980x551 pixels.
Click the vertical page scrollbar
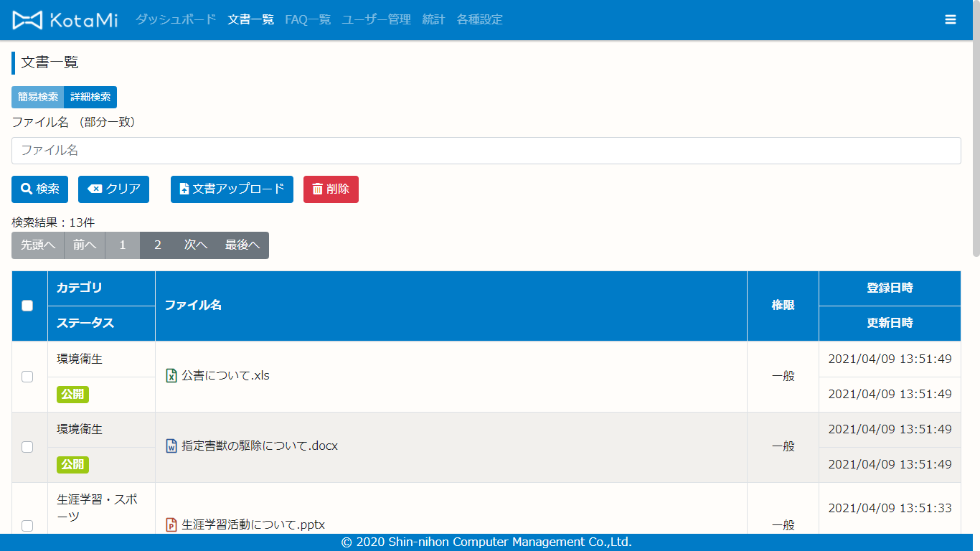point(976,143)
